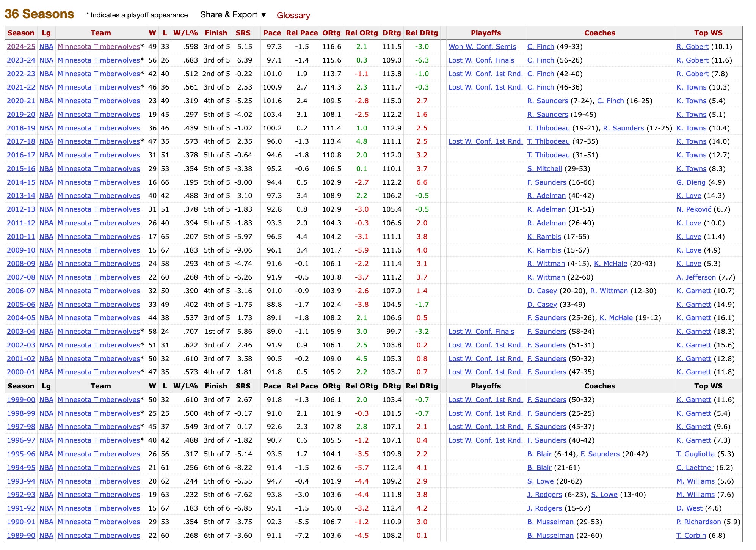Click B. Musselman link in 1990-91 row
Image resolution: width=756 pixels, height=550 pixels.
pos(550,522)
